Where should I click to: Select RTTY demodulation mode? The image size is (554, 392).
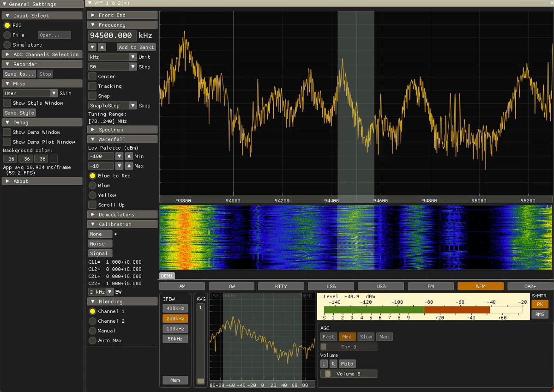pos(281,286)
